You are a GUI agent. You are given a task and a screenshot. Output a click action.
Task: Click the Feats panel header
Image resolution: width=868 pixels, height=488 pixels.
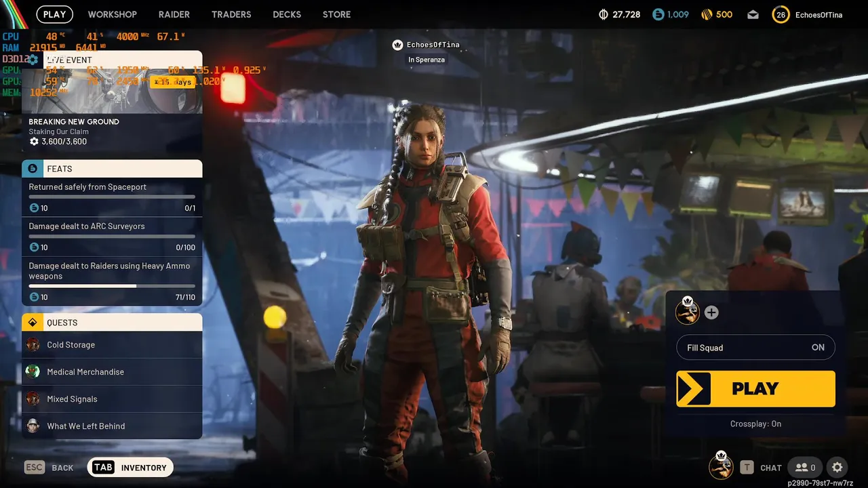tap(112, 169)
